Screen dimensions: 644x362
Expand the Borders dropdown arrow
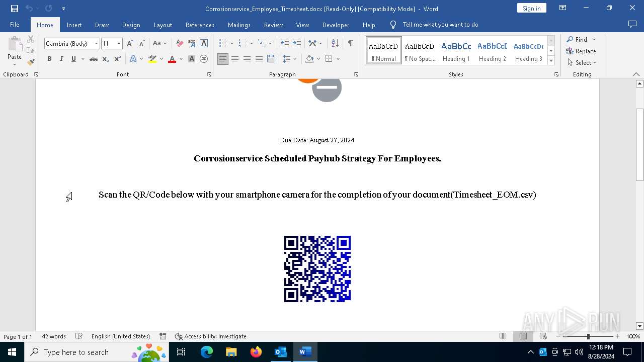point(338,59)
